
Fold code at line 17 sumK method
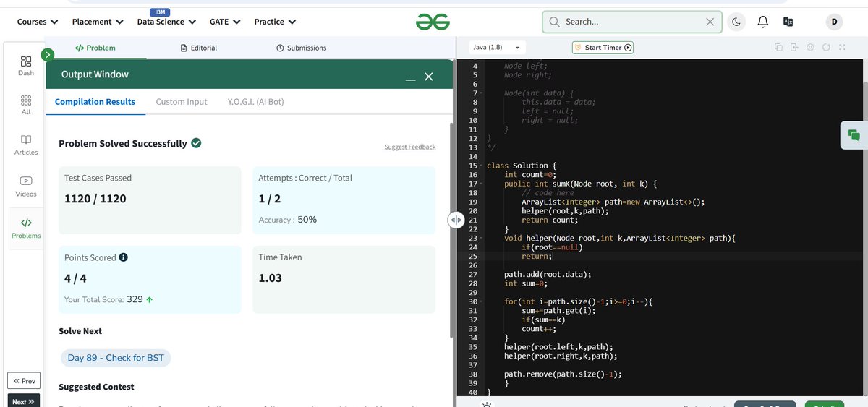click(480, 184)
